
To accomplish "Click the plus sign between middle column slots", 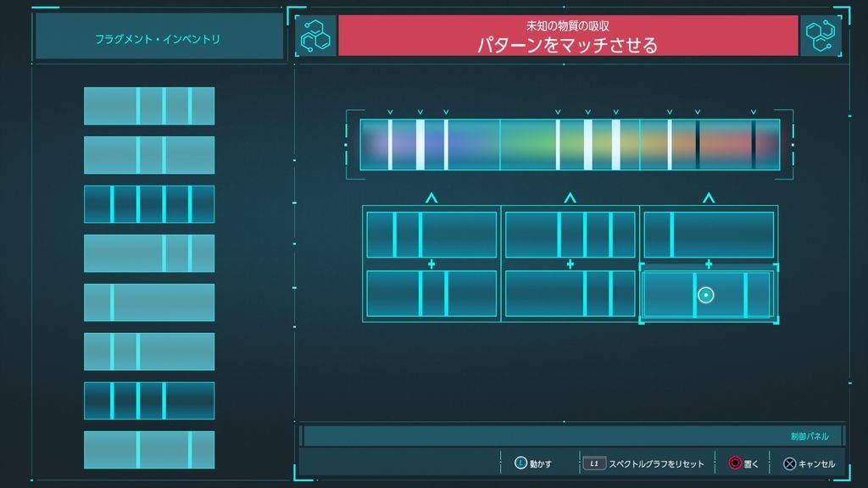I will click(x=570, y=264).
